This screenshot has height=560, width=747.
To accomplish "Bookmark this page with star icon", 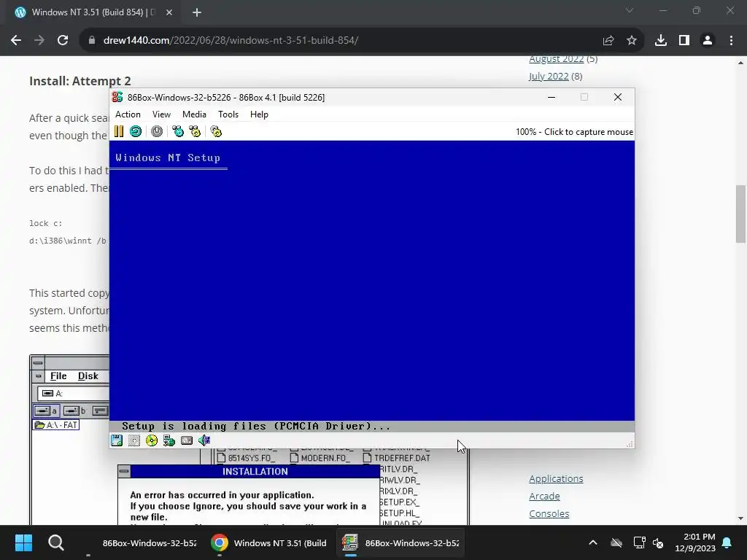I will [x=632, y=41].
